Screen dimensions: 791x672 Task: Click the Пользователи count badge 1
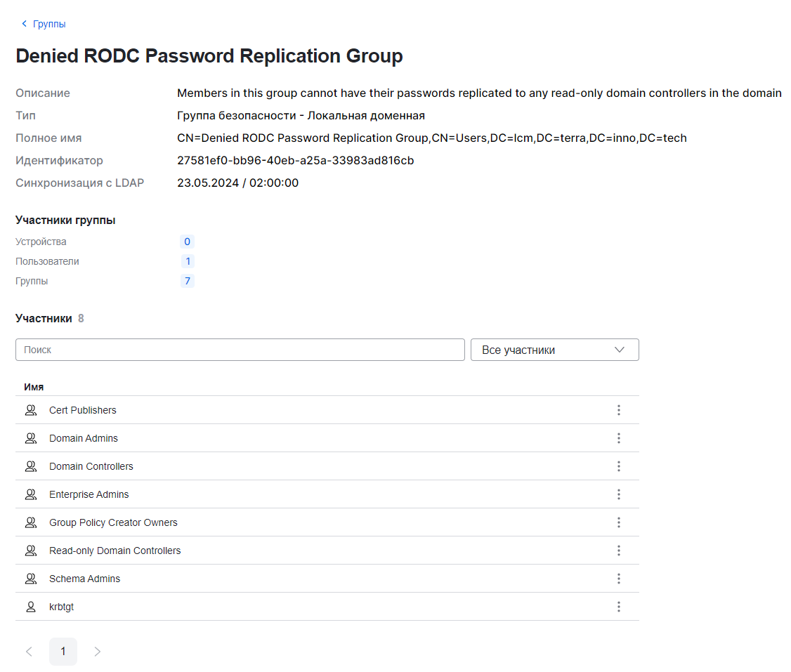pos(187,261)
